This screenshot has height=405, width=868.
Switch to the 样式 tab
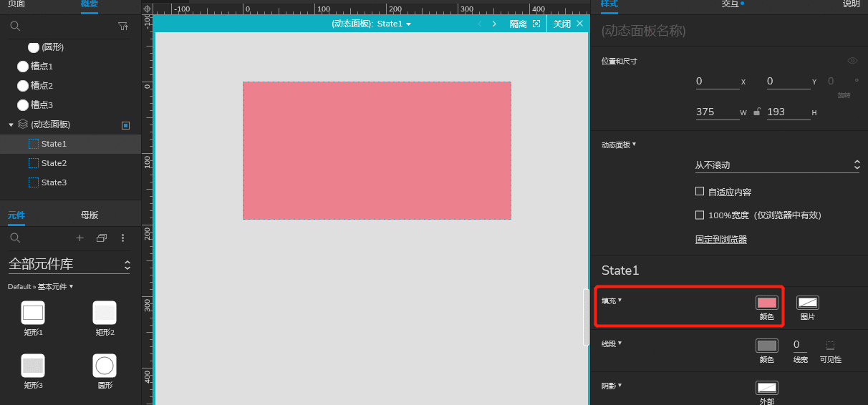609,4
